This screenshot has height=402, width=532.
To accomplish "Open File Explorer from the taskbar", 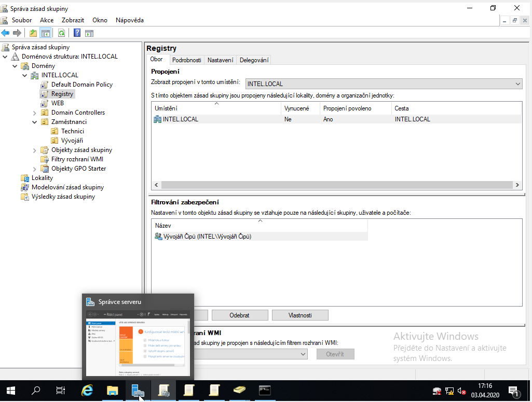I will (113, 391).
